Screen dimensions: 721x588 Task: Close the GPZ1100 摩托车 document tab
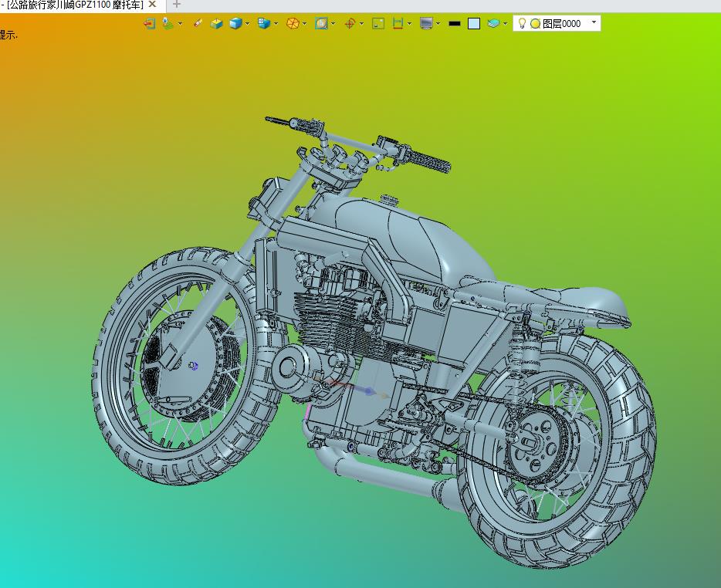[x=152, y=5]
